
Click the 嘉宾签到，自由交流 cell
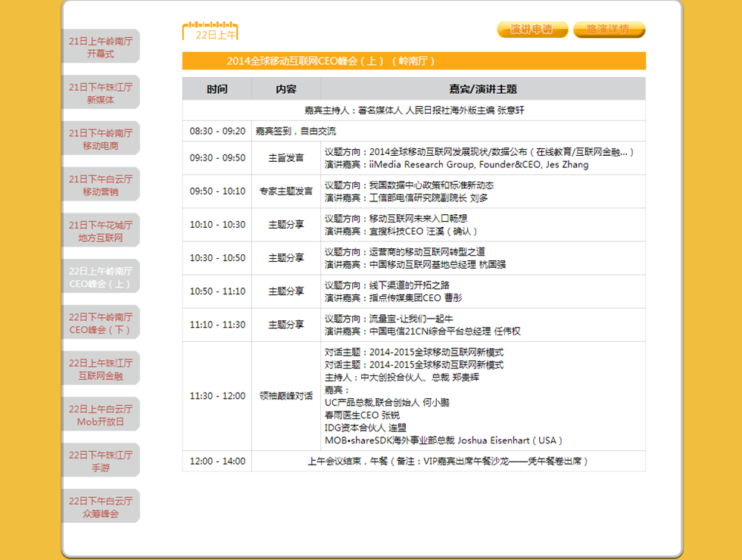(x=448, y=131)
